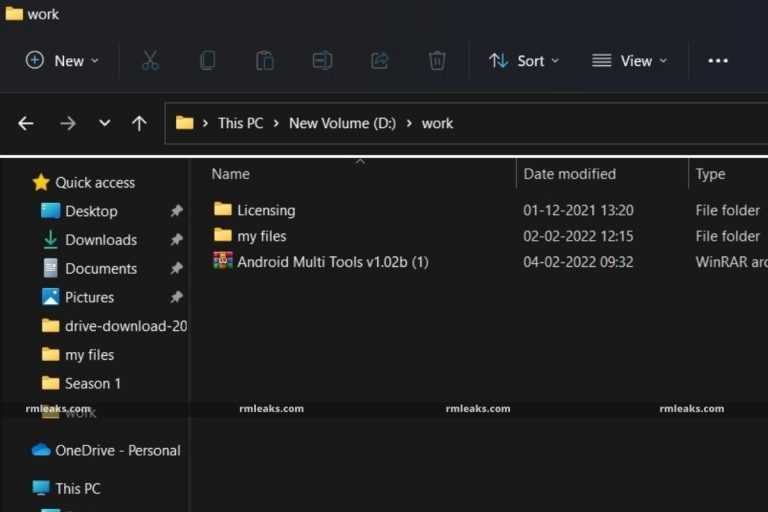Sort by Date modified column header

tap(569, 174)
